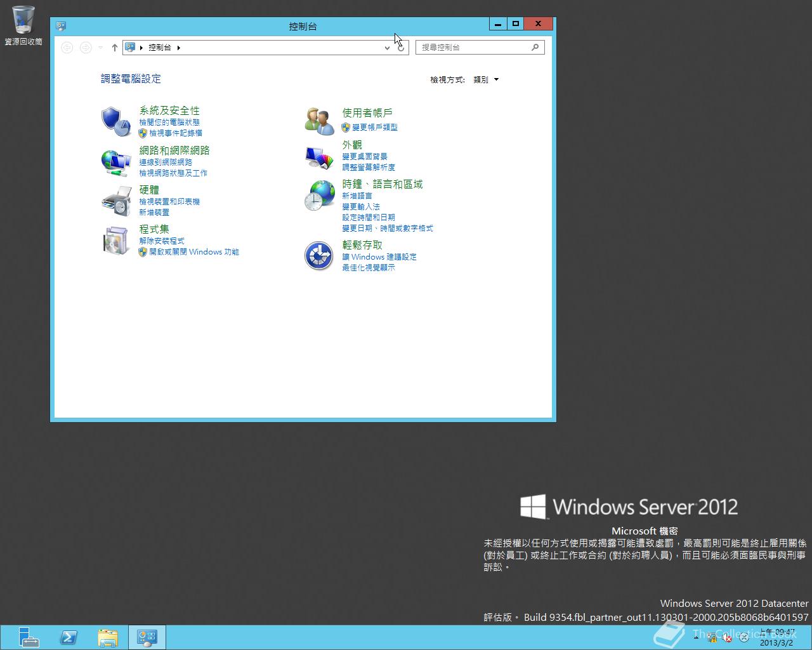Open the 使用者帳戶 people icon
The image size is (812, 650).
(x=319, y=121)
